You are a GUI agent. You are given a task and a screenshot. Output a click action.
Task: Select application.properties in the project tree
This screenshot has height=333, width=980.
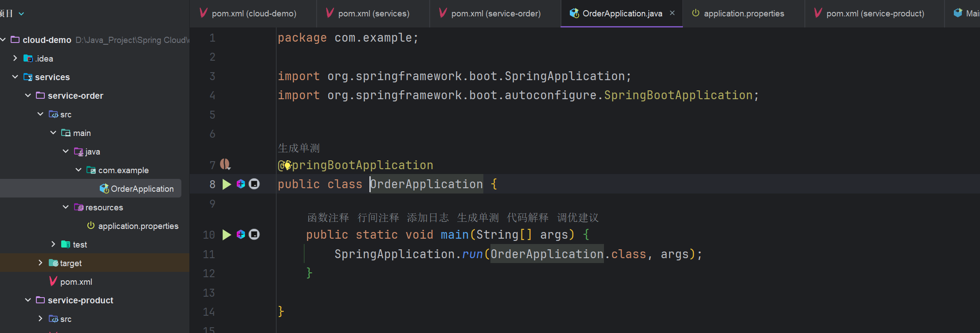point(138,226)
